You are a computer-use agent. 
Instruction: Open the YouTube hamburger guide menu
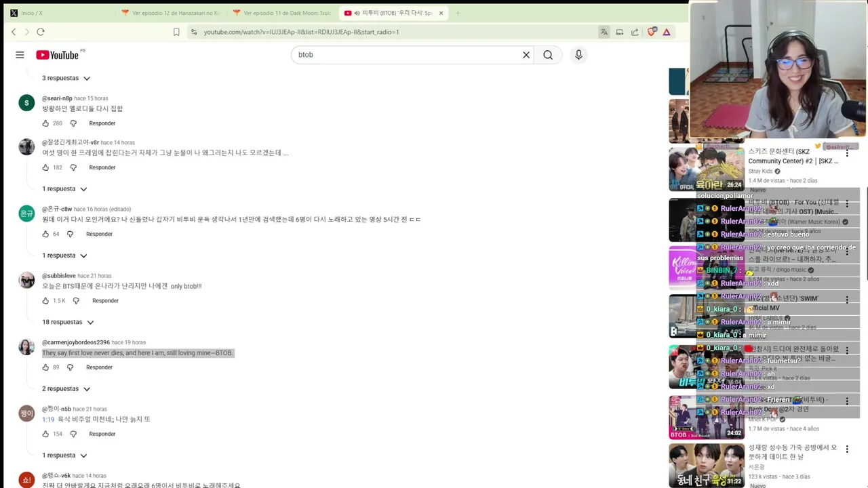coord(20,55)
